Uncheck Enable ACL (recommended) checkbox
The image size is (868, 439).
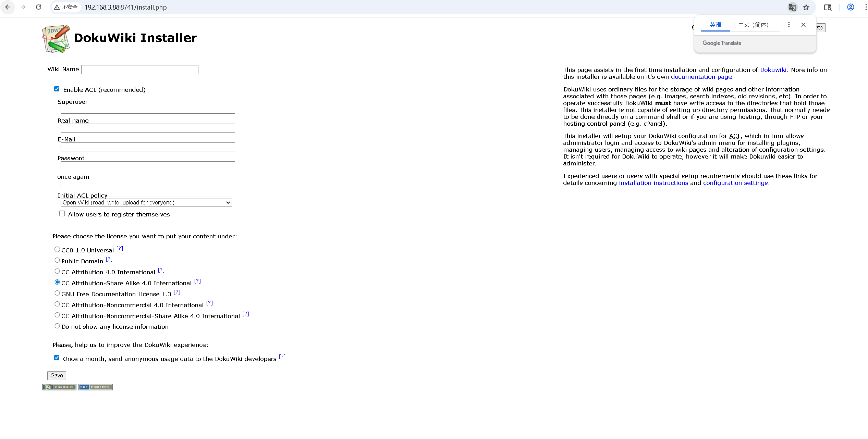(x=57, y=89)
